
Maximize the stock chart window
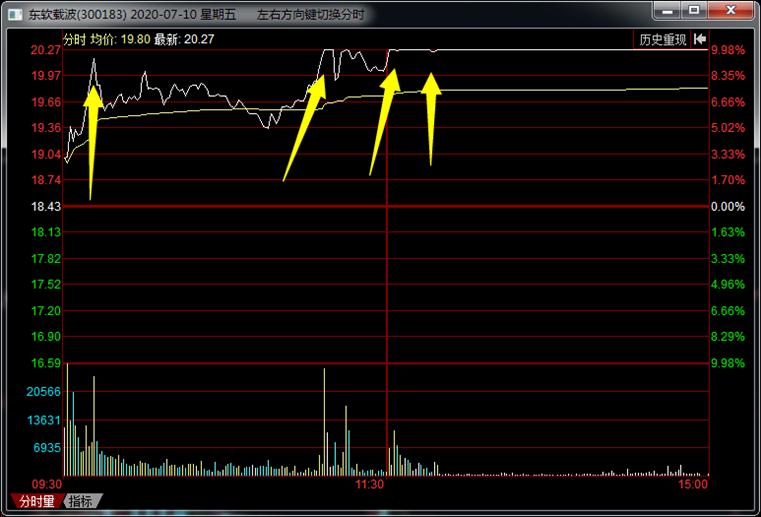point(694,10)
